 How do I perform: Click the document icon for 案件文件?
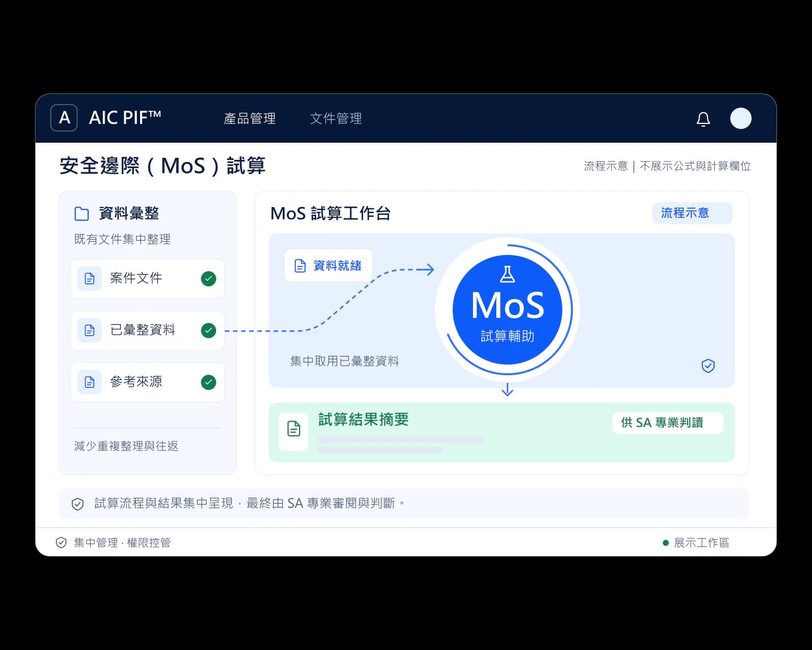(89, 278)
